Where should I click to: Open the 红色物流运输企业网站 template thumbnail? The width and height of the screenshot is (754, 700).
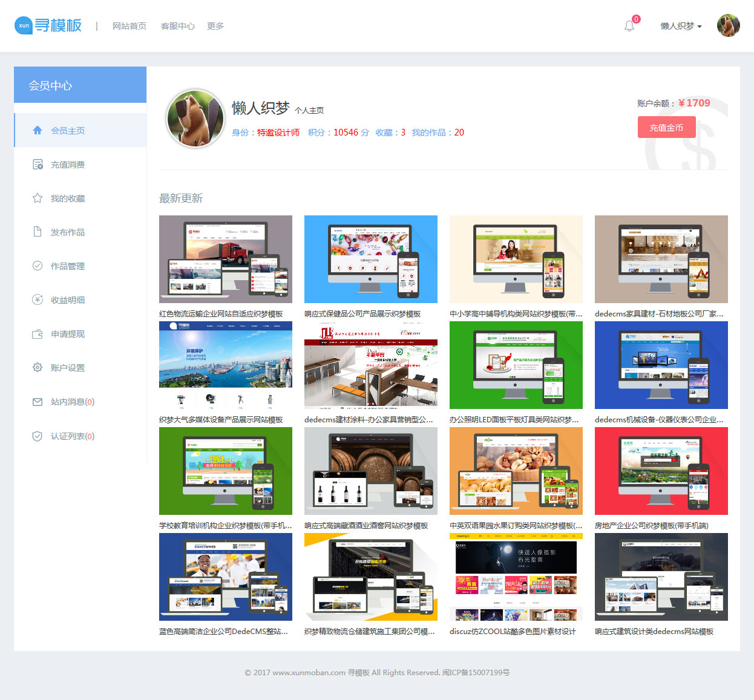[x=225, y=259]
